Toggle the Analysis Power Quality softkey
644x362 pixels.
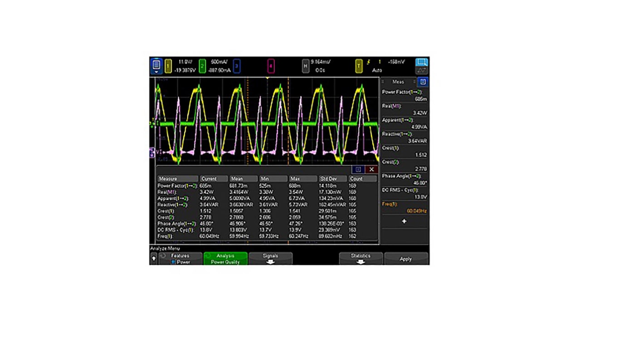pos(225,259)
